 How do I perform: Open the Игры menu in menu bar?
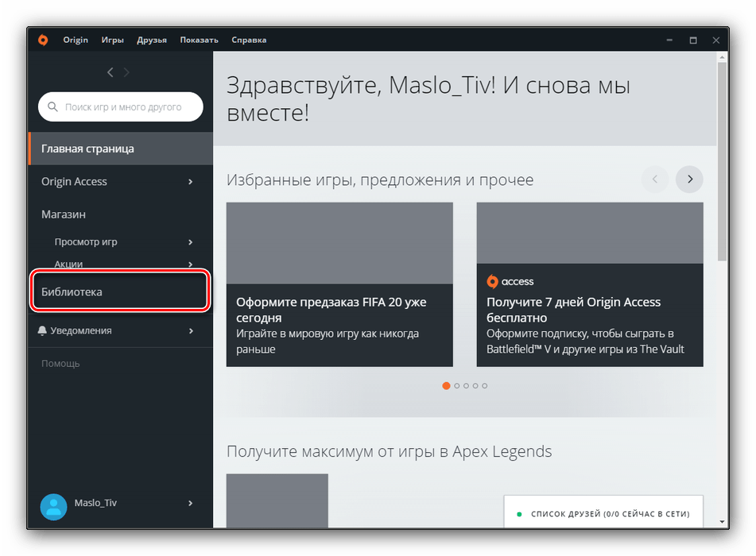[112, 40]
